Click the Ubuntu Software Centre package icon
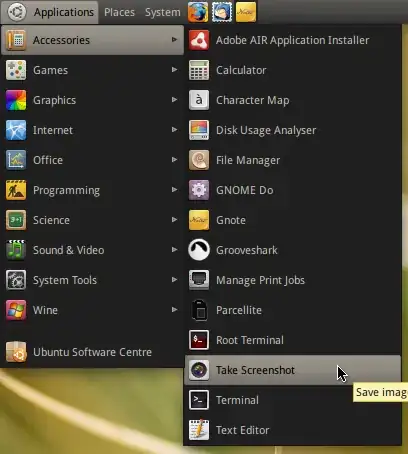Image resolution: width=408 pixels, height=454 pixels. [16, 352]
